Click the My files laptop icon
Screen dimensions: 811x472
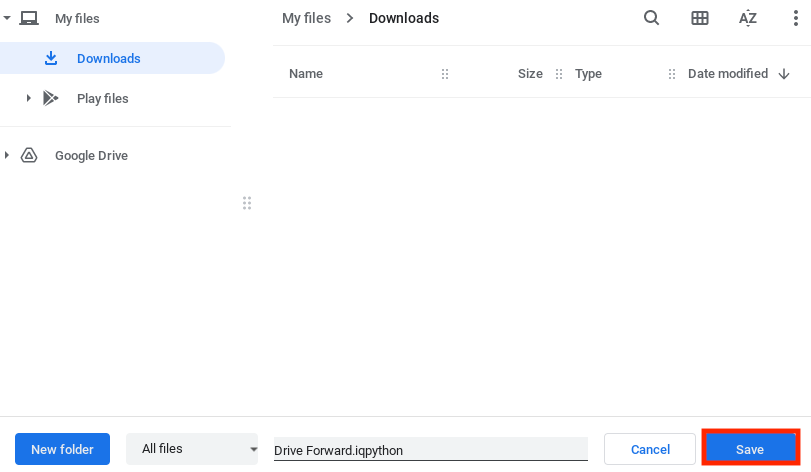[x=29, y=18]
